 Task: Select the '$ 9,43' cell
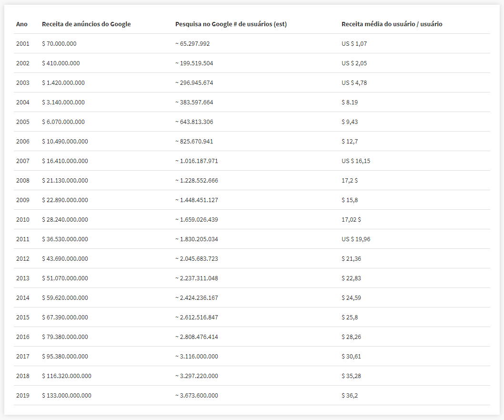tap(350, 122)
